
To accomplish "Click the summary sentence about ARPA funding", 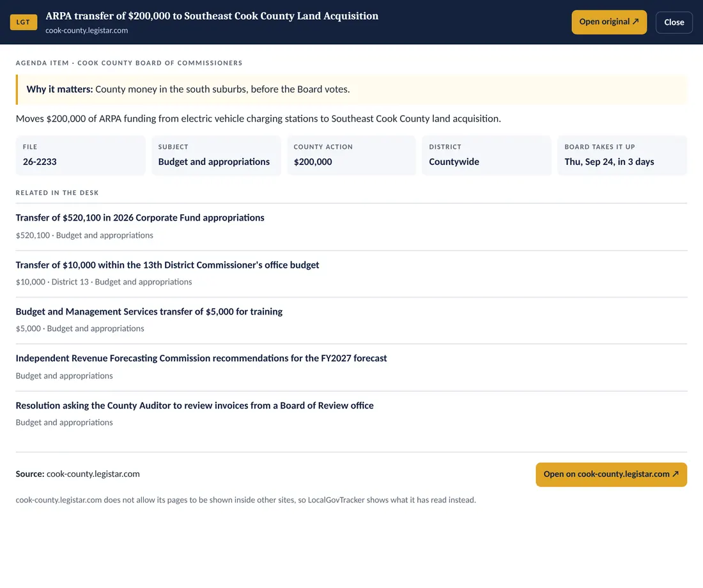I will [258, 118].
